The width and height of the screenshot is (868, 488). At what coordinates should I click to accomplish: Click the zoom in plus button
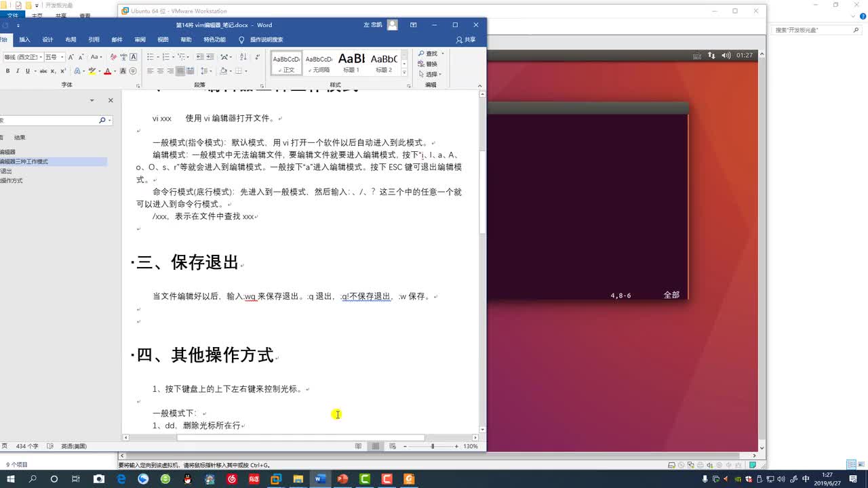pos(456,446)
